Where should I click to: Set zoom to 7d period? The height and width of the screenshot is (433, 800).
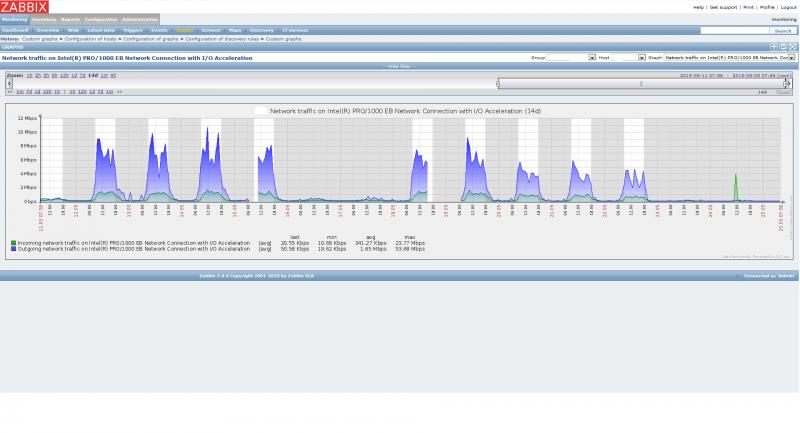coord(82,75)
